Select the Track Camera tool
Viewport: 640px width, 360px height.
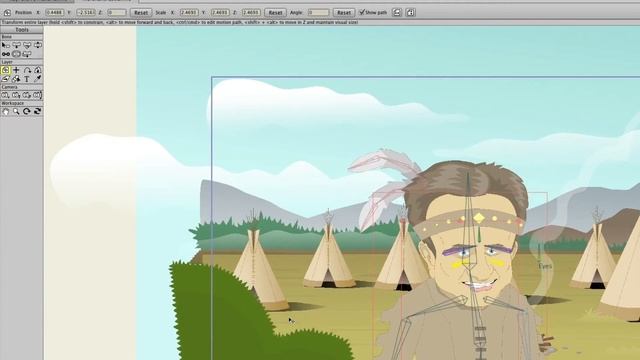(x=6, y=95)
